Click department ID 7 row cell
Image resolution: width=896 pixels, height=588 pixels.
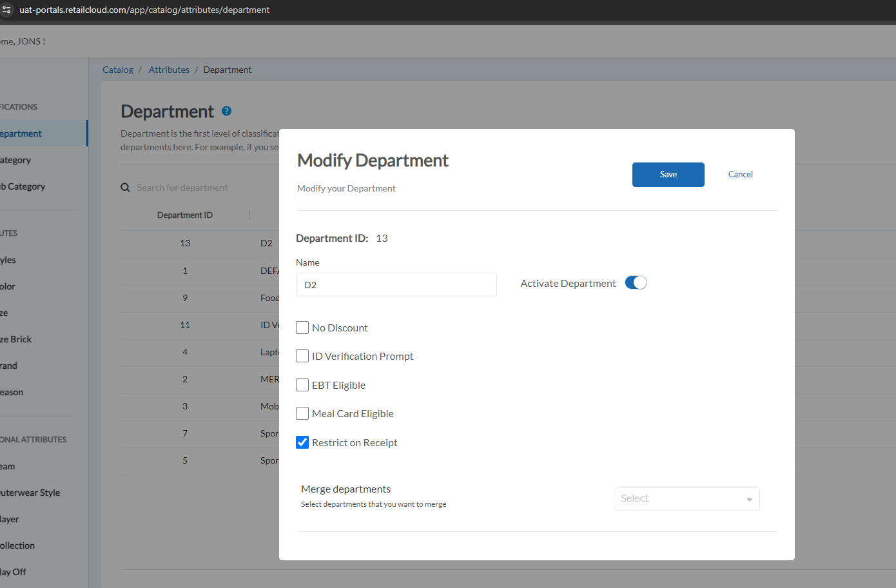click(185, 433)
